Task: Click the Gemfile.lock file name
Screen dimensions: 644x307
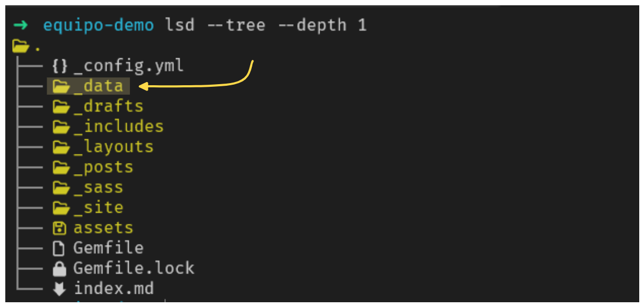Action: click(x=134, y=268)
